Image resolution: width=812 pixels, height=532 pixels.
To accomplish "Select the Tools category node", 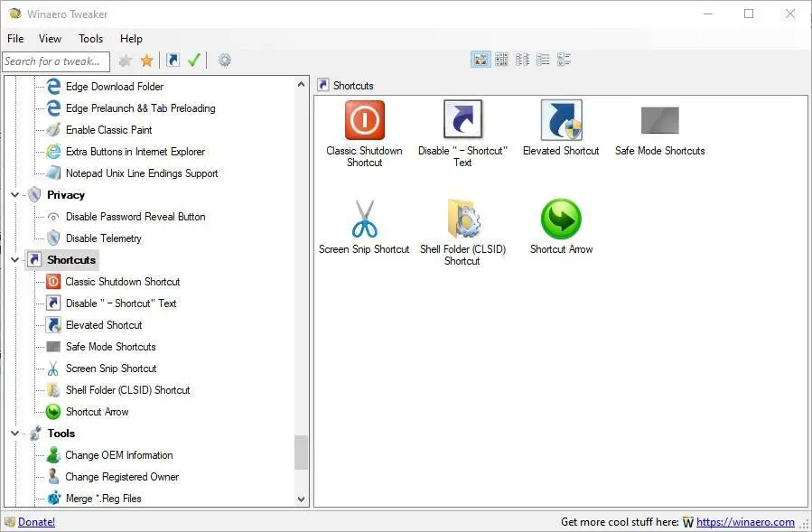I will 61,434.
